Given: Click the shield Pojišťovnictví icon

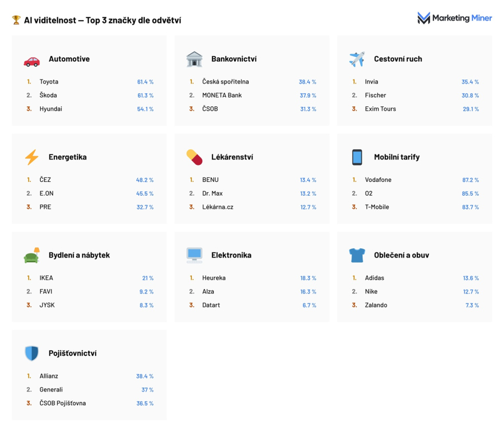Looking at the screenshot, I should point(31,354).
